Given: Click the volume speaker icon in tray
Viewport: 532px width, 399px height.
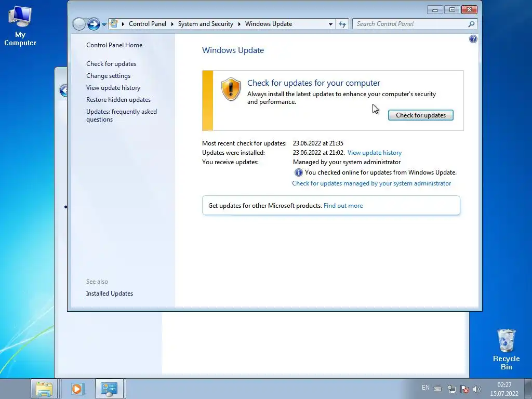Looking at the screenshot, I should click(477, 389).
